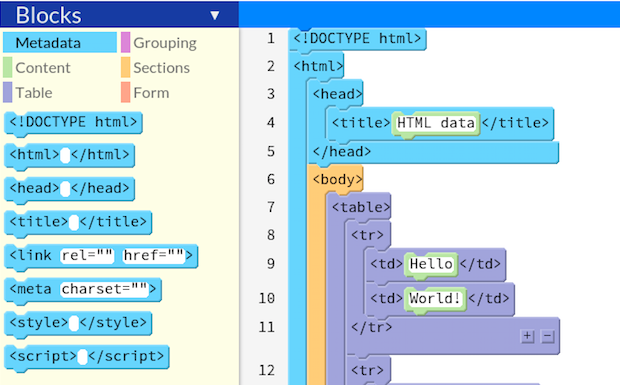The image size is (620, 385).
Task: Select the <tr> block on line 12
Action: [367, 370]
